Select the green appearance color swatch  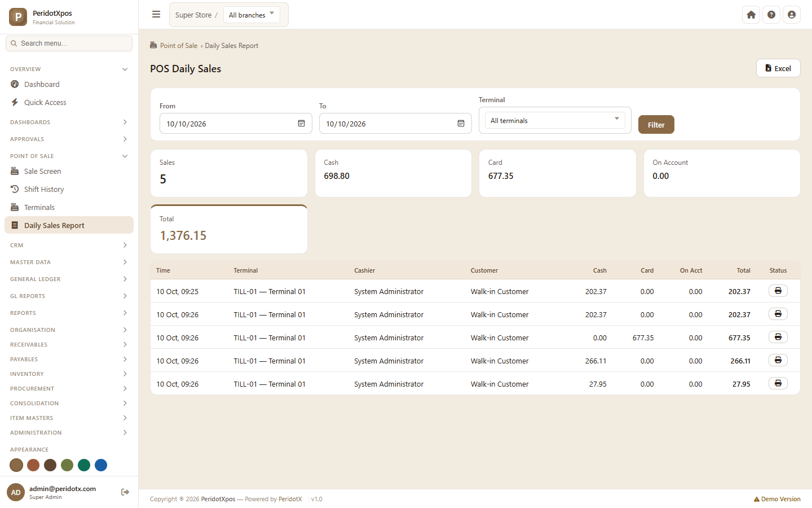[84, 465]
